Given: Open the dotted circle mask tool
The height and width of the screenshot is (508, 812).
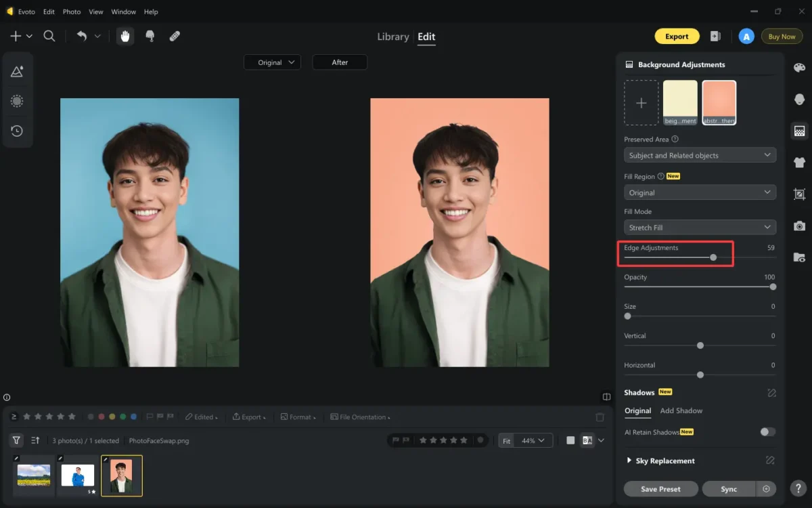Looking at the screenshot, I should (18, 101).
